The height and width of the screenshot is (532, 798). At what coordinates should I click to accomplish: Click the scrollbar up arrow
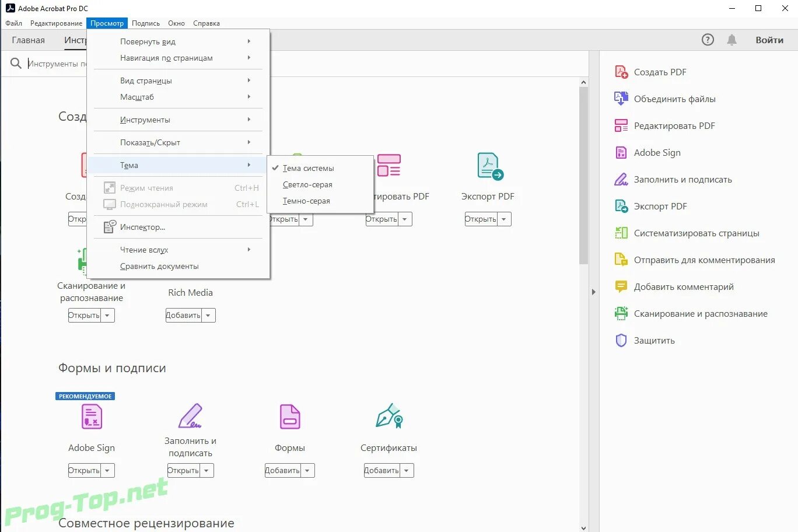583,83
